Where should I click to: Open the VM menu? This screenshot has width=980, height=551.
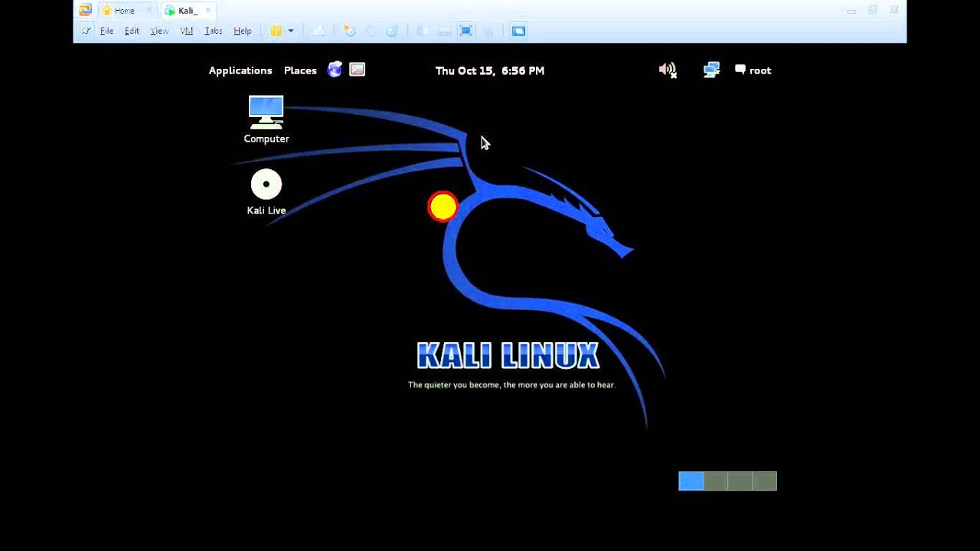(x=187, y=31)
